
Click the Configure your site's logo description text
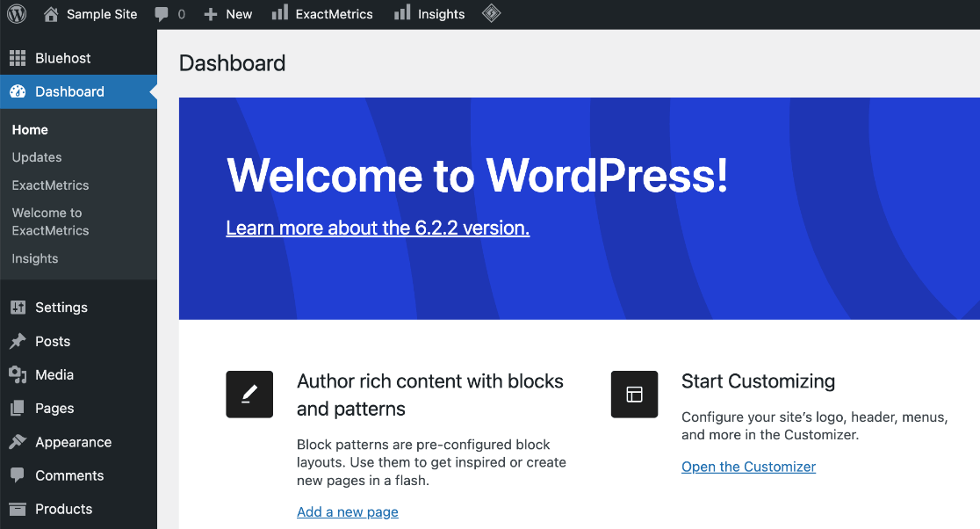(814, 426)
